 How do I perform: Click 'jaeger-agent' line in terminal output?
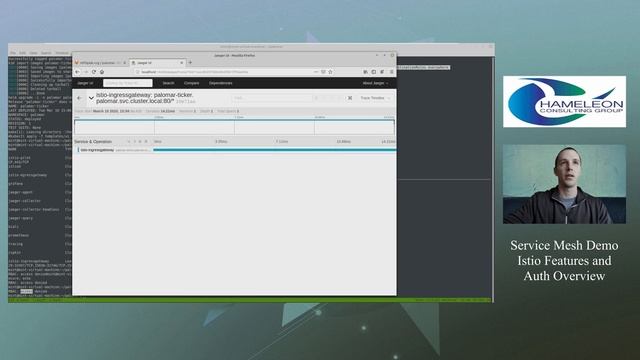click(x=20, y=192)
